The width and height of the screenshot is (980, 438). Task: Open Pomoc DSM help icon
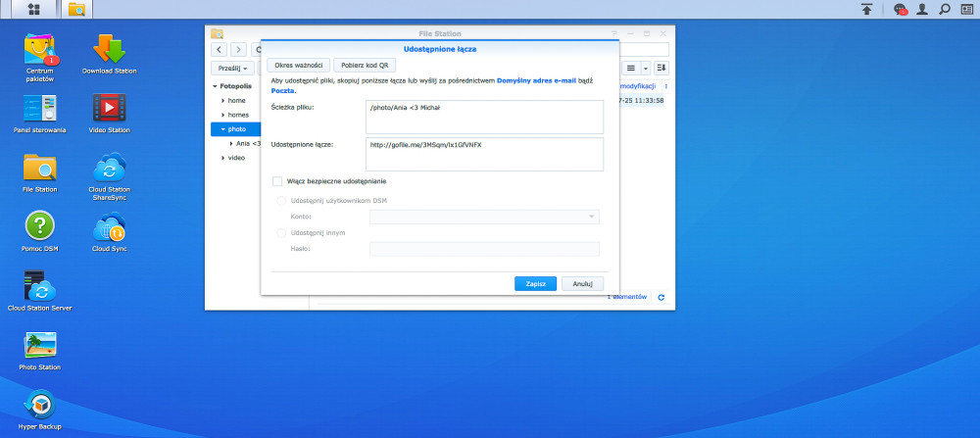40,232
